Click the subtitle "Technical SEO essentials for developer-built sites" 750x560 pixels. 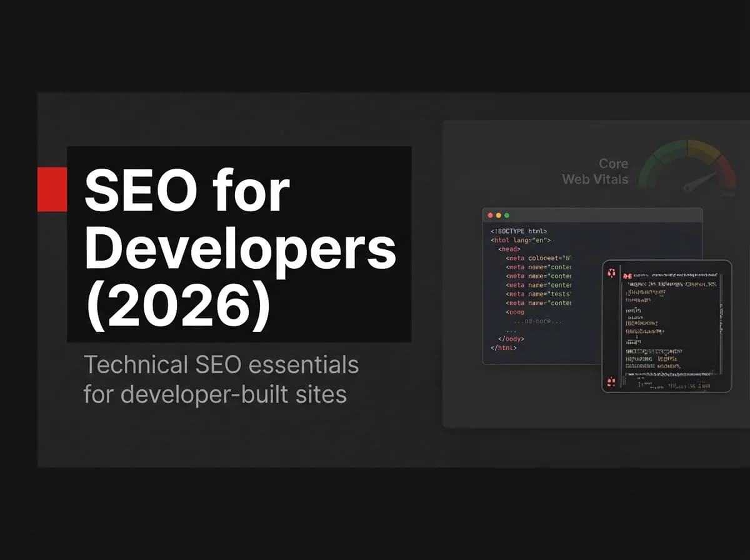pyautogui.click(x=221, y=379)
